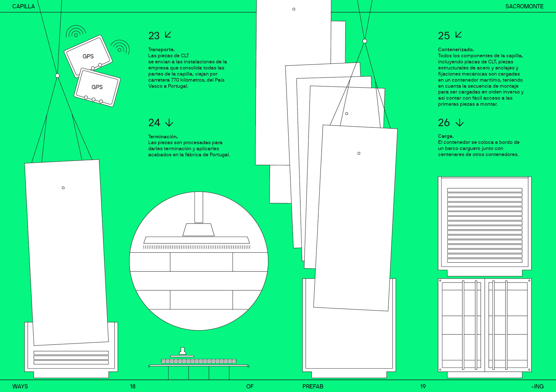Click the Transporte. heading text
The height and width of the screenshot is (392, 556).
coord(161,50)
